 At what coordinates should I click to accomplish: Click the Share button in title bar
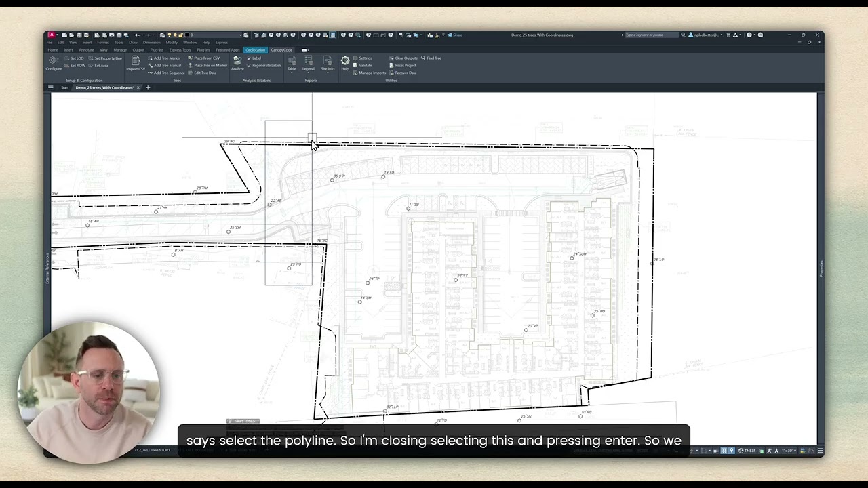tap(455, 35)
